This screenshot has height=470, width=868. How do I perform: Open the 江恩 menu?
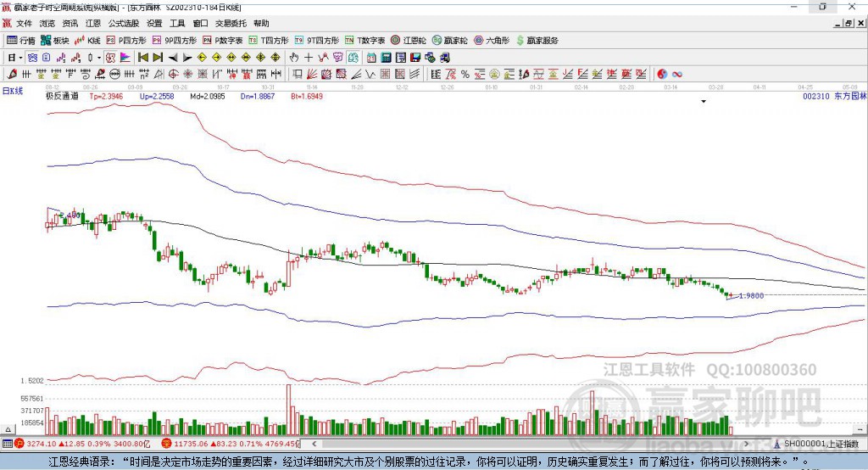(x=93, y=23)
